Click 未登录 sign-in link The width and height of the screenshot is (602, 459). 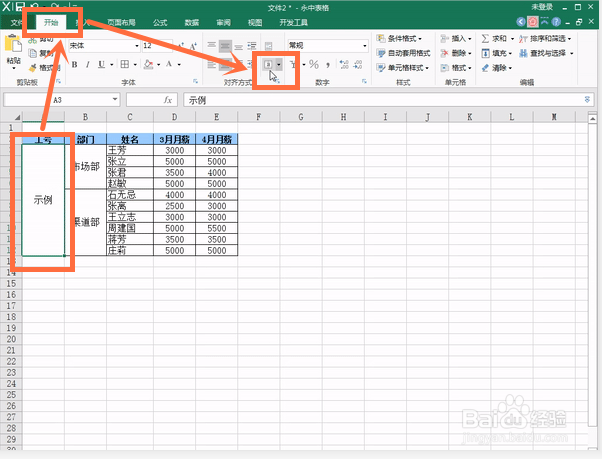click(542, 7)
